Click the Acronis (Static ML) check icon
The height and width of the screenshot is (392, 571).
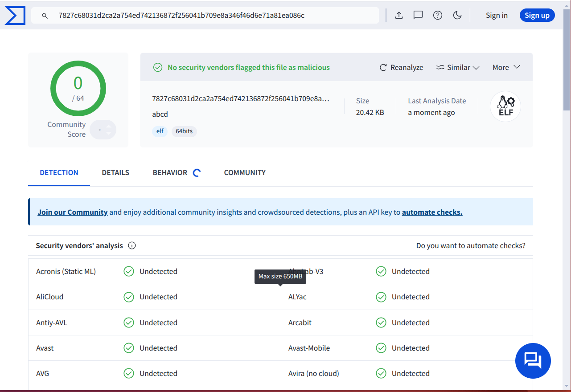tap(129, 271)
